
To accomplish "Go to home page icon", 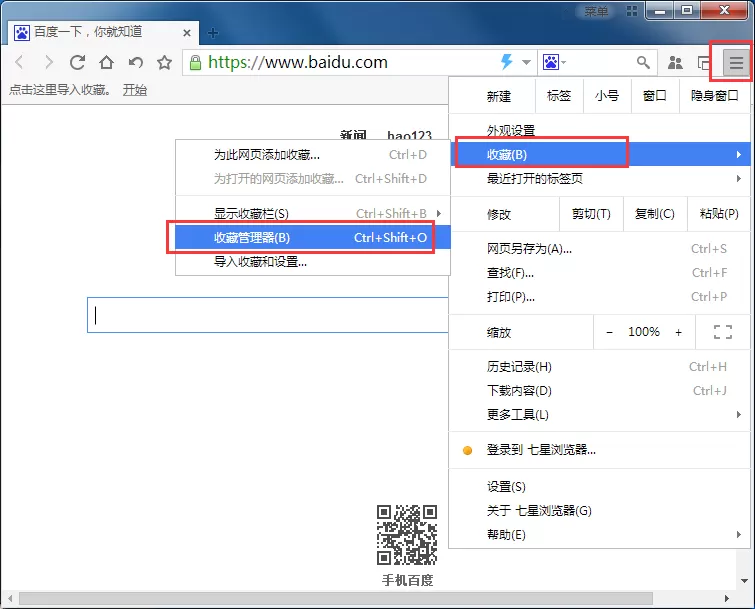I will (106, 63).
